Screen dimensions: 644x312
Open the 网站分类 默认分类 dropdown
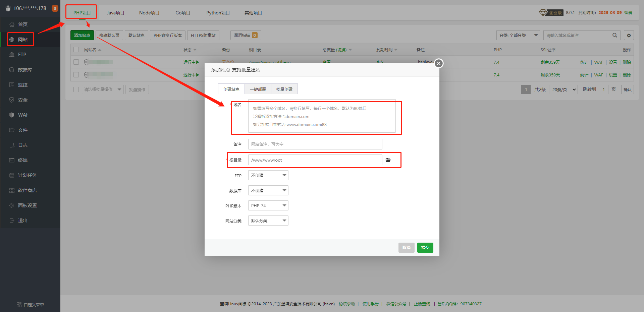268,221
